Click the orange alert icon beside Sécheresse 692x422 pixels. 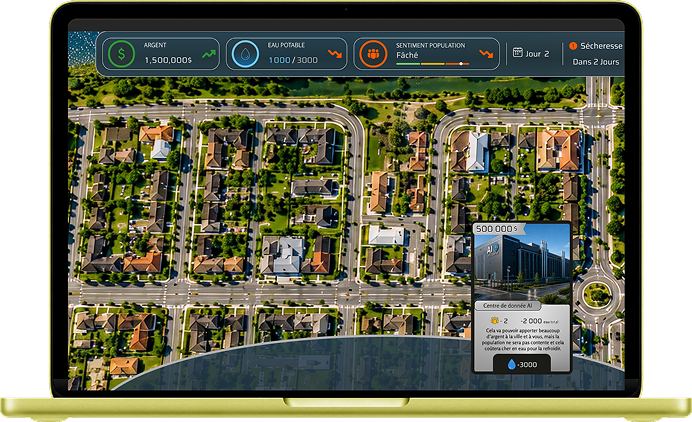573,45
